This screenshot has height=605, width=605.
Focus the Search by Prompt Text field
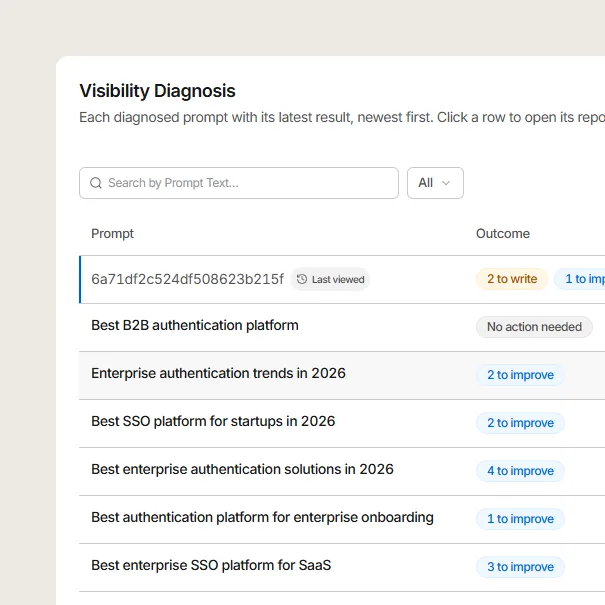pyautogui.click(x=239, y=183)
